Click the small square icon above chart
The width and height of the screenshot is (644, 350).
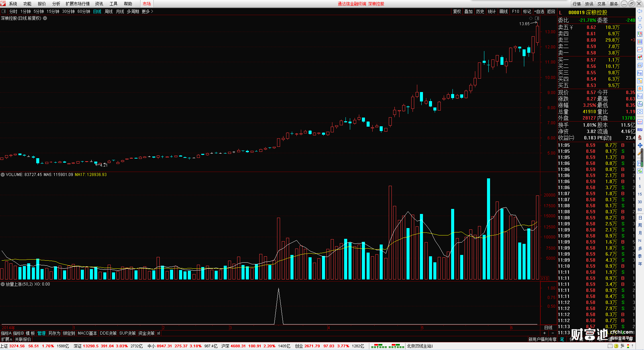pos(537,18)
